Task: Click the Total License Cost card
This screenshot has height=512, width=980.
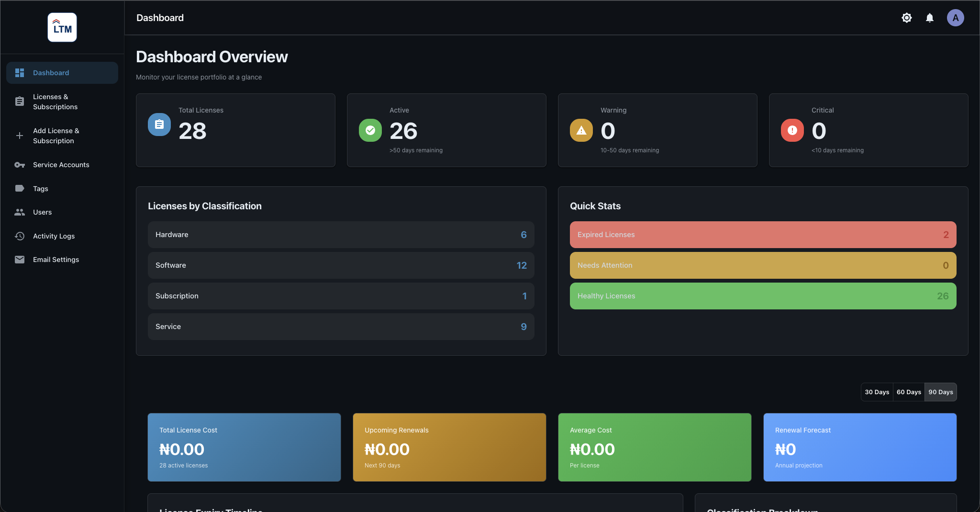Action: point(245,447)
